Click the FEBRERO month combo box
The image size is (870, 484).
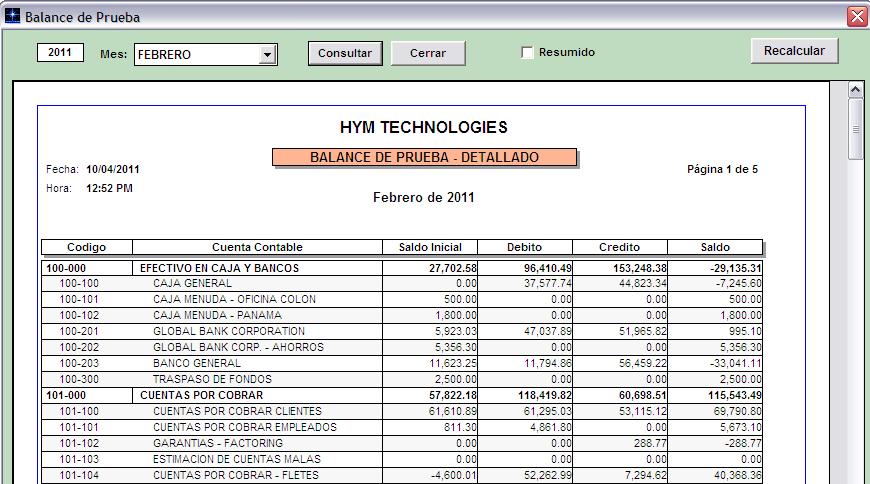pyautogui.click(x=196, y=54)
